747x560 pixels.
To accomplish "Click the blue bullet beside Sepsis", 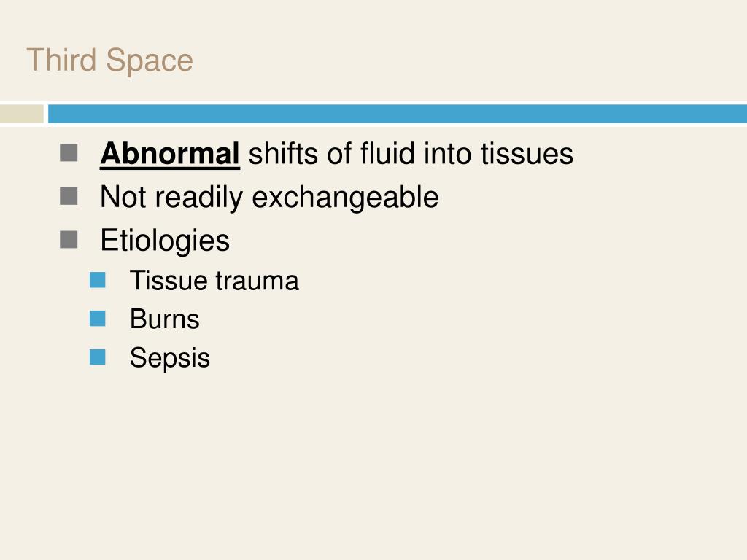I will click(97, 357).
